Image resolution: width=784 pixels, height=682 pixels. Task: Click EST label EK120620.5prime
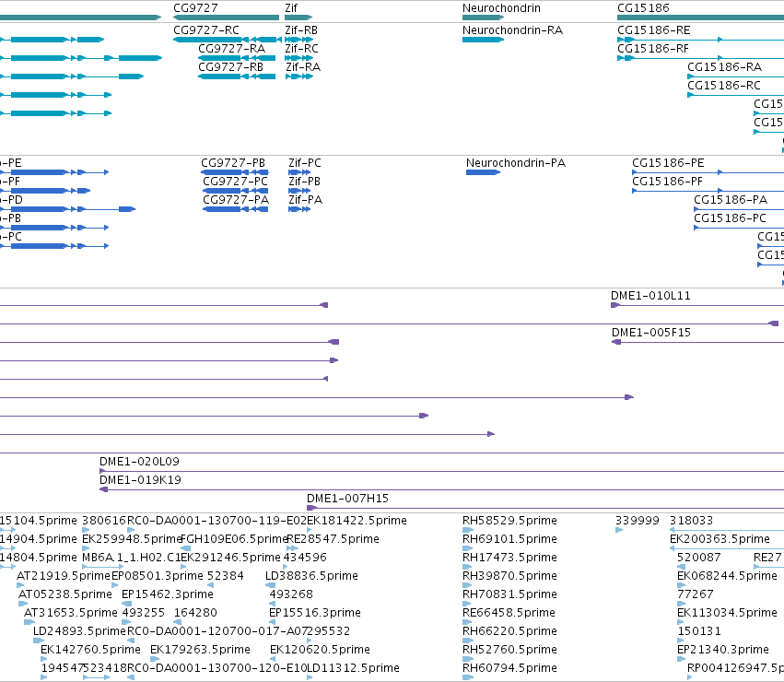(x=320, y=650)
